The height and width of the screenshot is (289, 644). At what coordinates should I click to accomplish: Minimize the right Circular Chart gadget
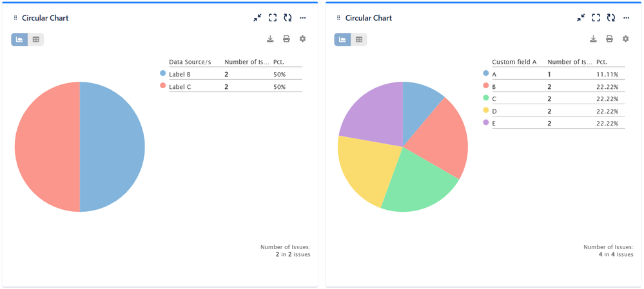(580, 17)
